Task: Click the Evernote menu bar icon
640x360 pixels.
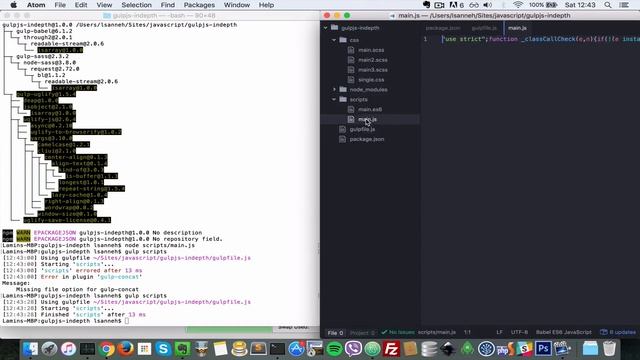Action: 427,5
